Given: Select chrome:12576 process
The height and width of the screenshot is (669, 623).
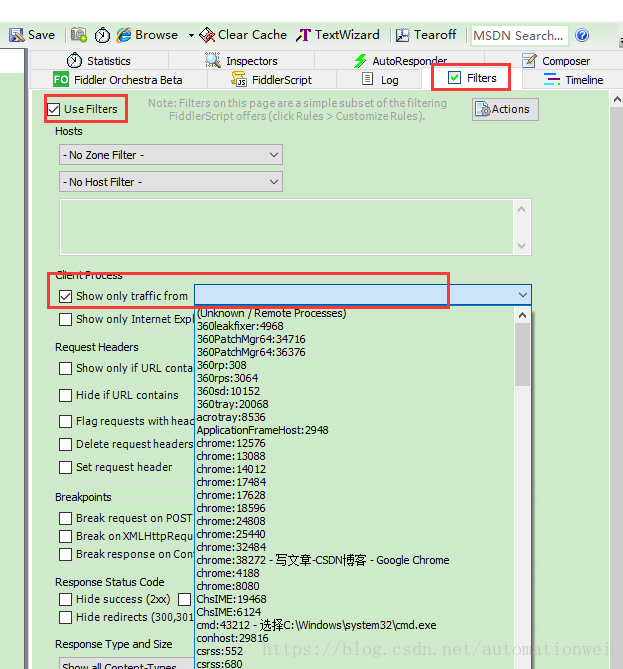Looking at the screenshot, I should click(x=355, y=443).
